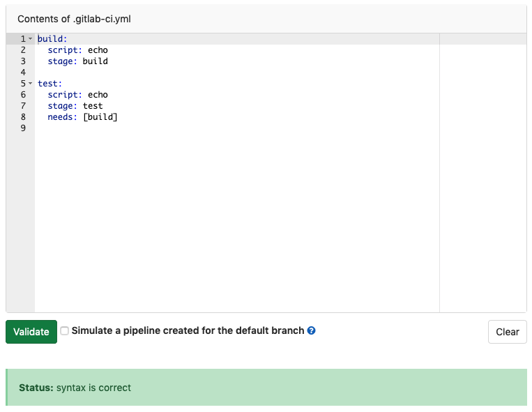Select line number 7 in the gutter
Viewport: 532px width, 412px height.
(23, 106)
